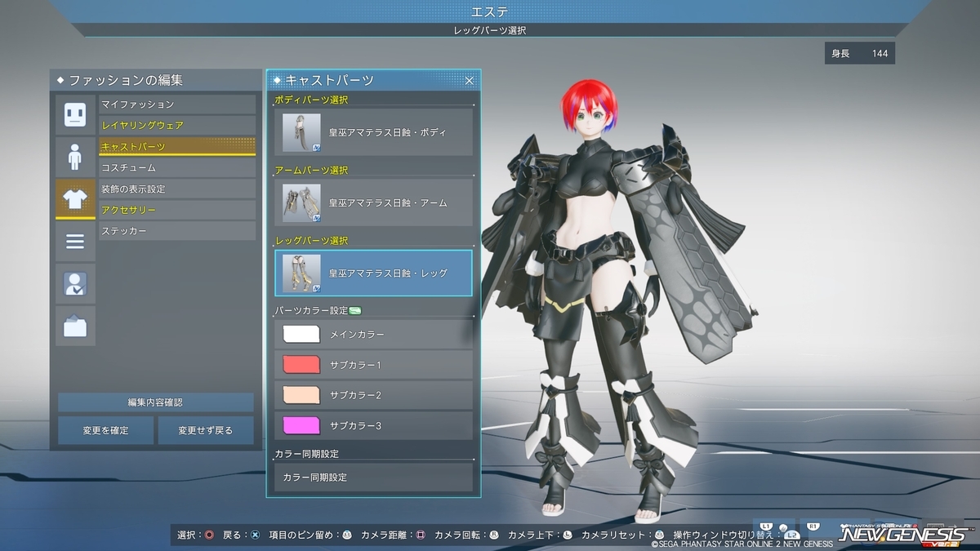Click the カメラ上下 hint icon
Viewport: 980px width, 551px height.
tap(567, 535)
